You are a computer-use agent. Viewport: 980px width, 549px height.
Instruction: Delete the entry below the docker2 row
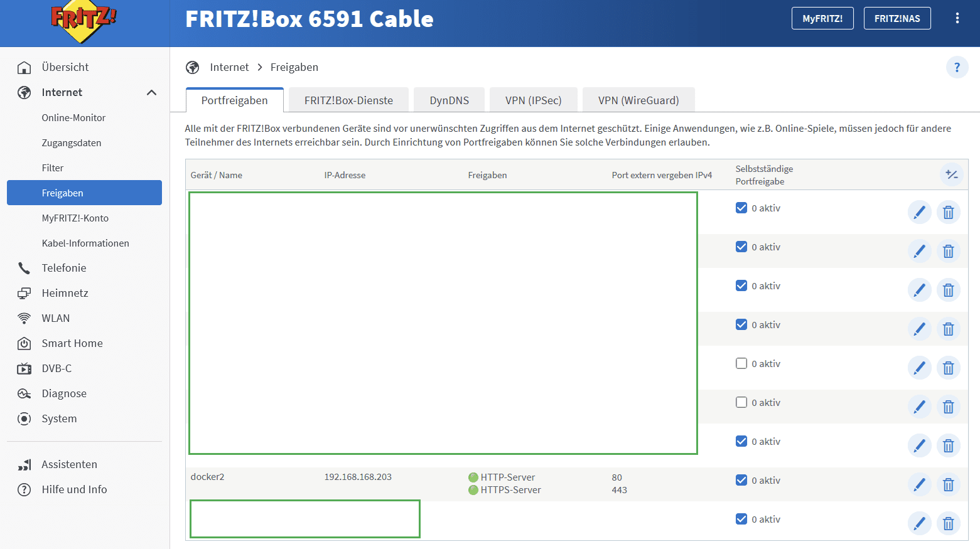[949, 523]
